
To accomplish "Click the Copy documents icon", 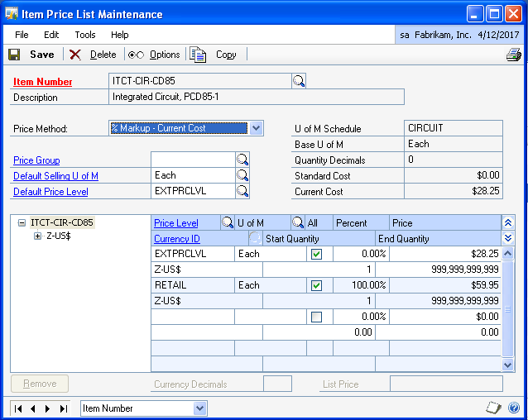I will (x=198, y=55).
